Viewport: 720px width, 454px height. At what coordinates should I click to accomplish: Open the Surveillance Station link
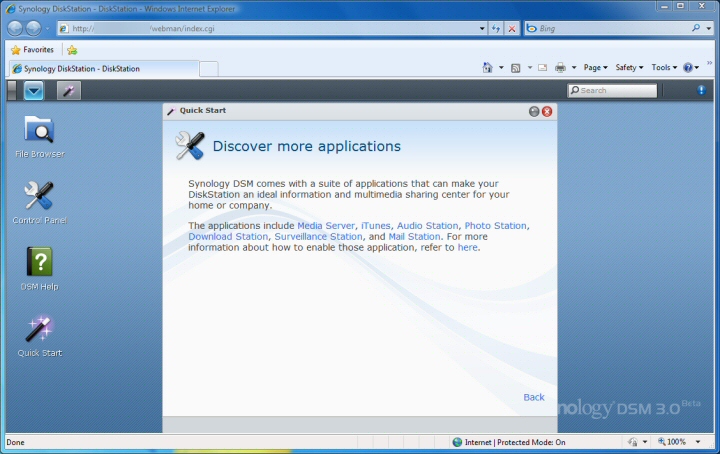(x=318, y=236)
